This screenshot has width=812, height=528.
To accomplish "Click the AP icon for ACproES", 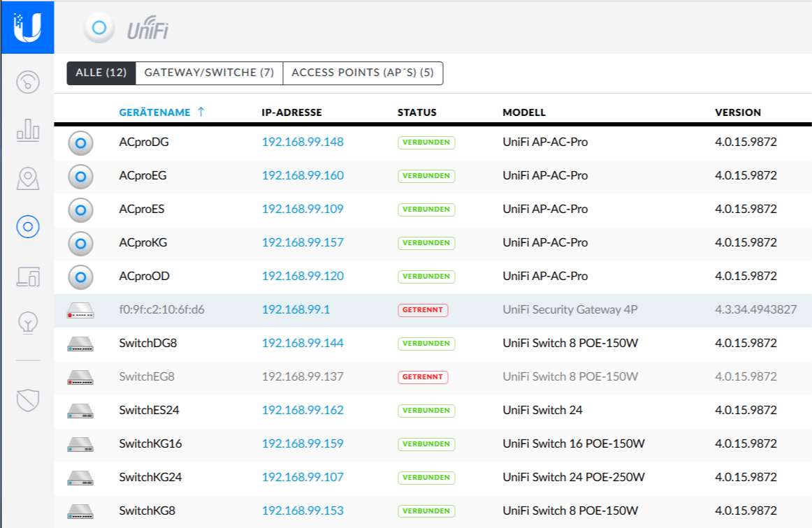I will tap(80, 210).
